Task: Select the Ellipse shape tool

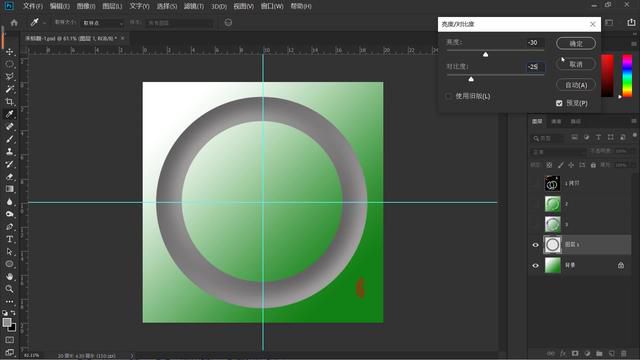Action: pyautogui.click(x=9, y=264)
